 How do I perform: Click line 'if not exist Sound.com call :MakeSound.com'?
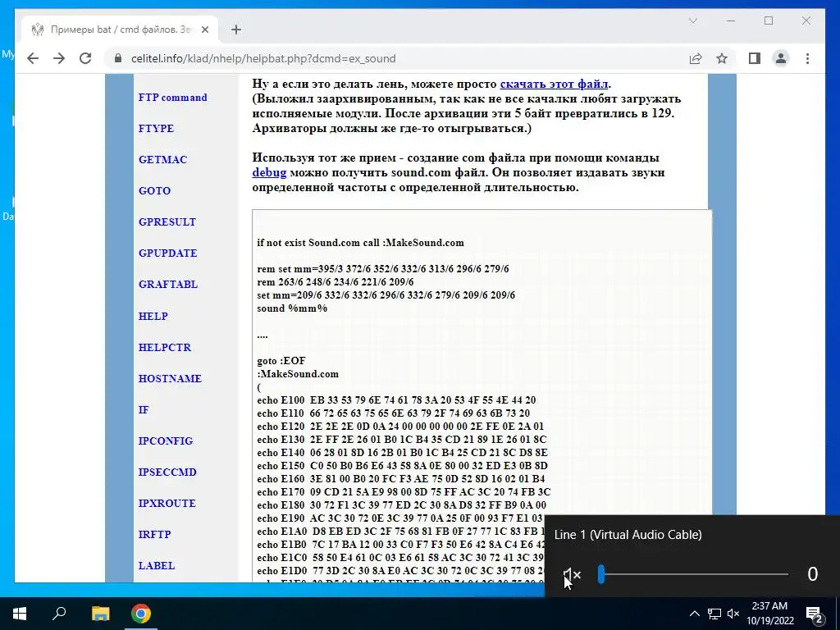tap(361, 243)
